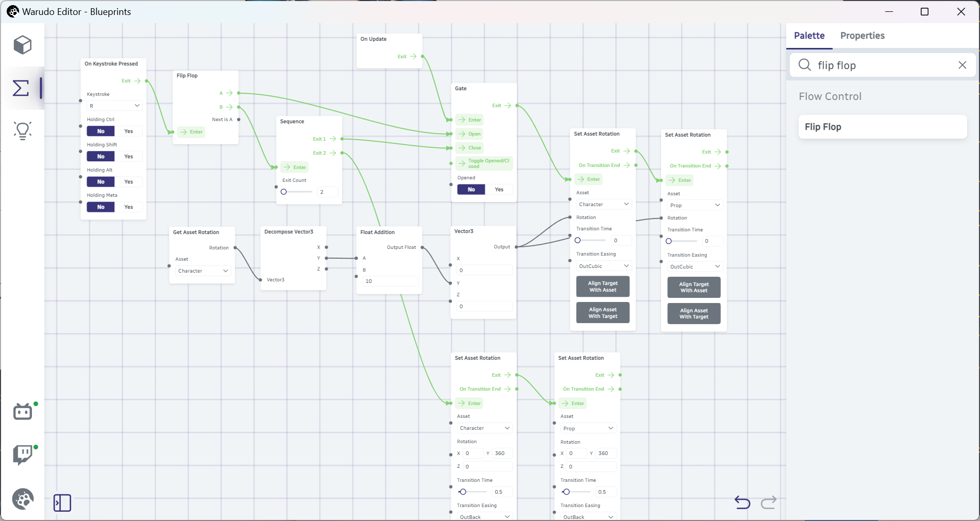The image size is (980, 521).
Task: Select the Blueprints sigma icon
Action: (x=21, y=88)
